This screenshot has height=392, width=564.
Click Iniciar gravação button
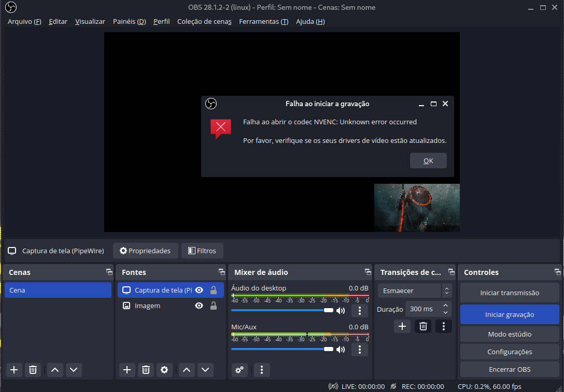pos(509,314)
